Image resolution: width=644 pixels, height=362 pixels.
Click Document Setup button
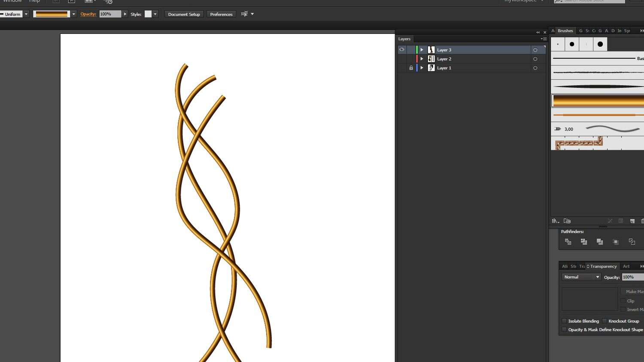tap(184, 14)
